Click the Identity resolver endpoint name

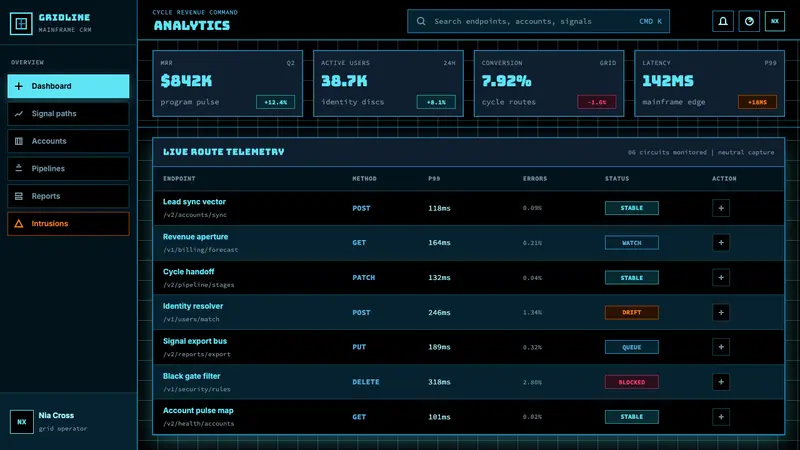(193, 306)
